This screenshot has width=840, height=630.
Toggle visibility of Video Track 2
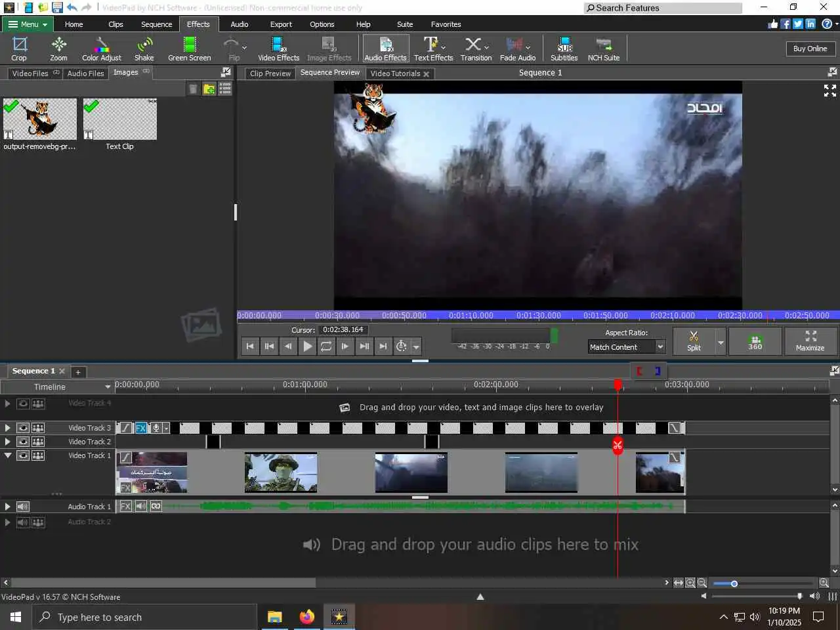coord(23,442)
